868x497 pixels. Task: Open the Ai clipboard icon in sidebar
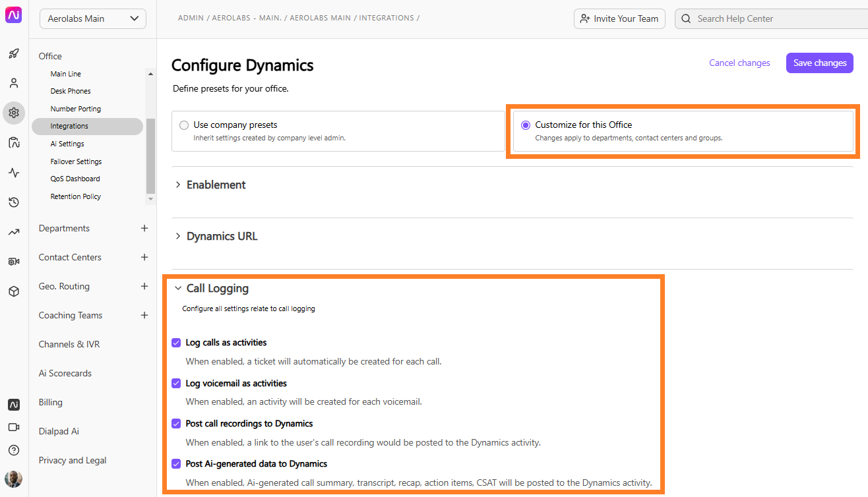(14, 142)
